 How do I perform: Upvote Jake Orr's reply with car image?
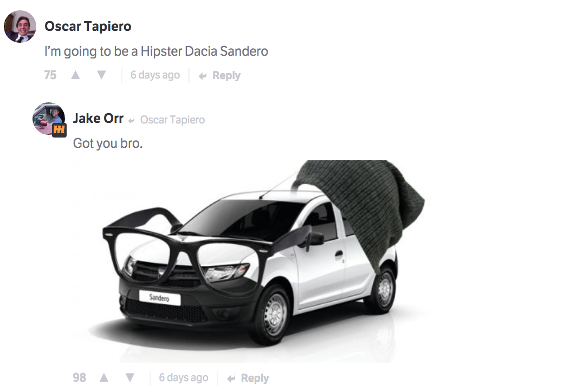point(104,377)
